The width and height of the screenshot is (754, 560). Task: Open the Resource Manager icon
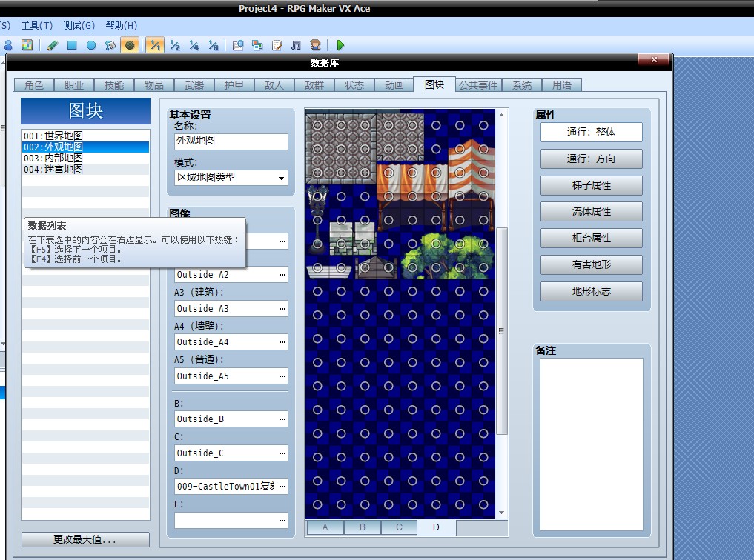(x=257, y=45)
